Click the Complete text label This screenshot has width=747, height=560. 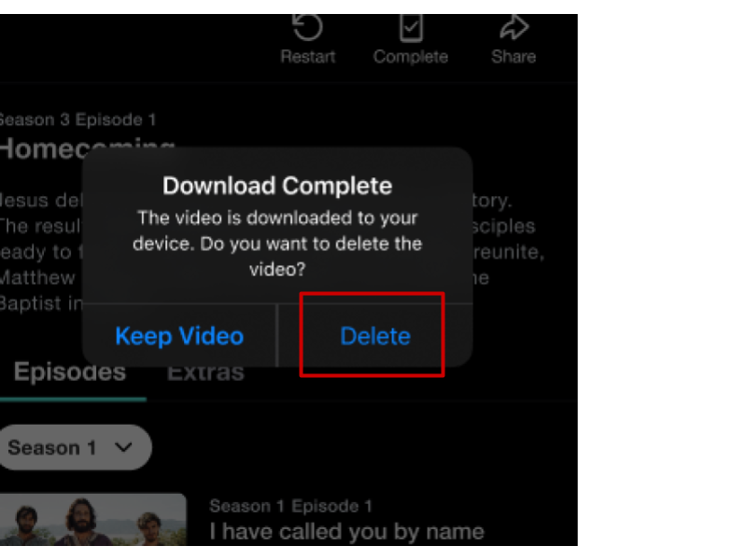pyautogui.click(x=411, y=57)
